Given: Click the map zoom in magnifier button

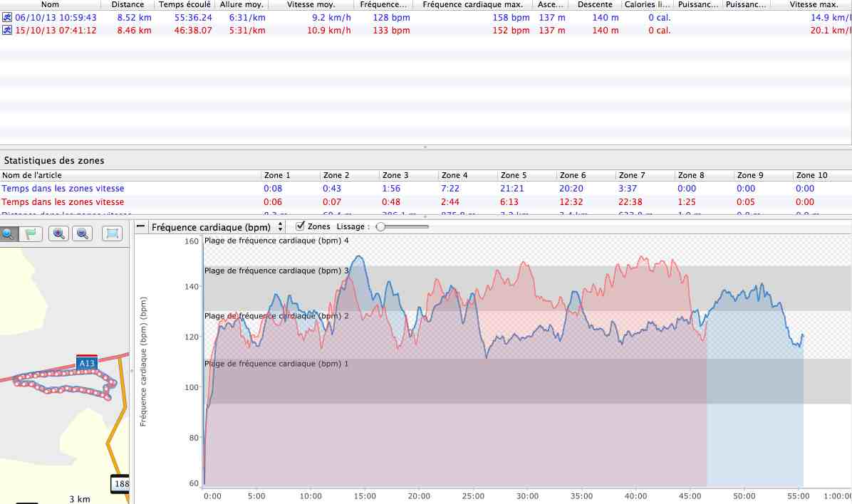Looking at the screenshot, I should [x=58, y=233].
